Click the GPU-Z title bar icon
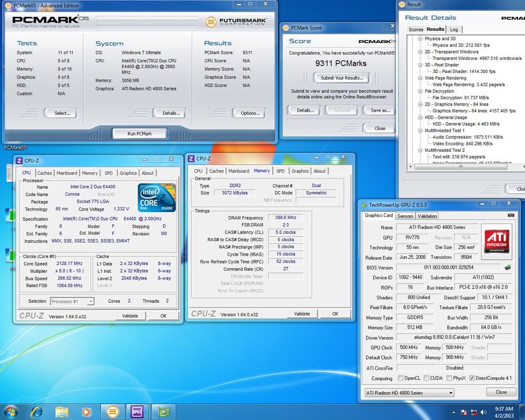Image resolution: width=525 pixels, height=420 pixels. point(364,205)
